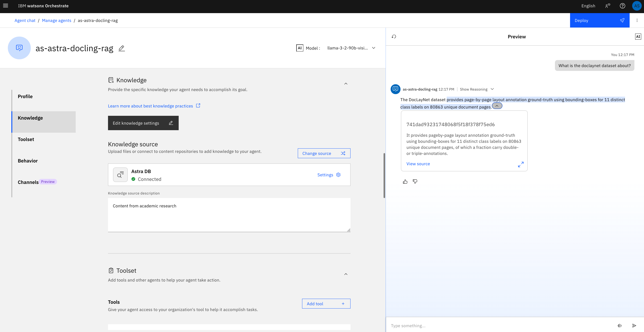644x332 pixels.
Task: Open the overflow menu next to Deploy
Action: [637, 20]
